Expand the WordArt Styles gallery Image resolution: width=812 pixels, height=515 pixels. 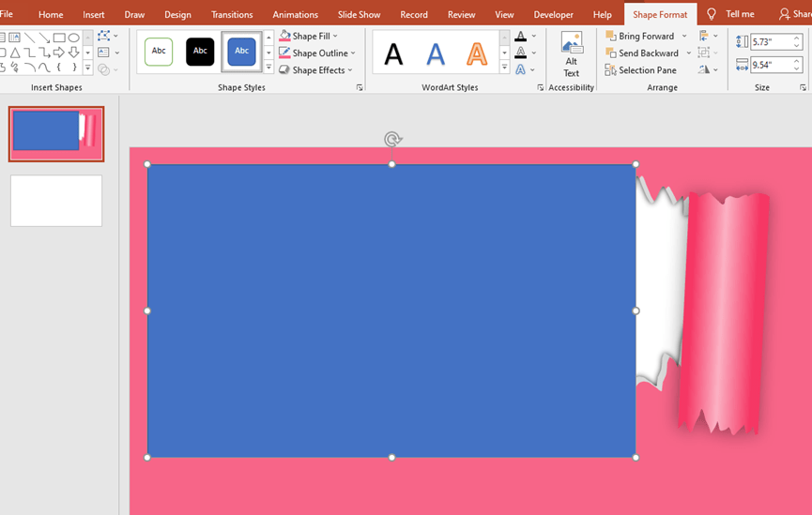tap(504, 67)
